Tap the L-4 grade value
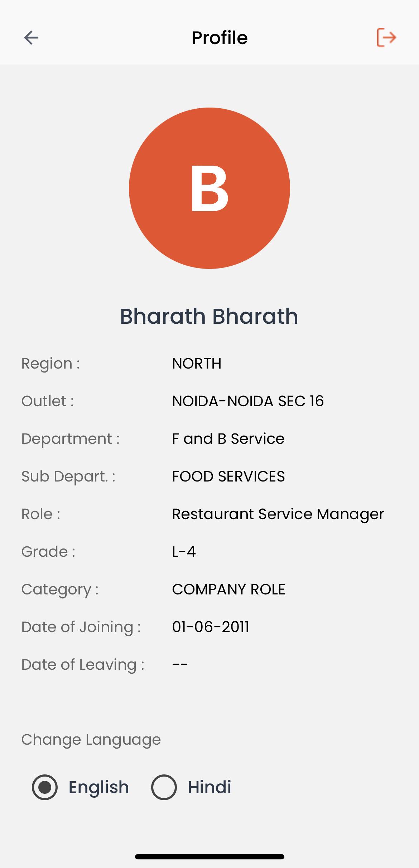This screenshot has width=419, height=868. click(184, 552)
